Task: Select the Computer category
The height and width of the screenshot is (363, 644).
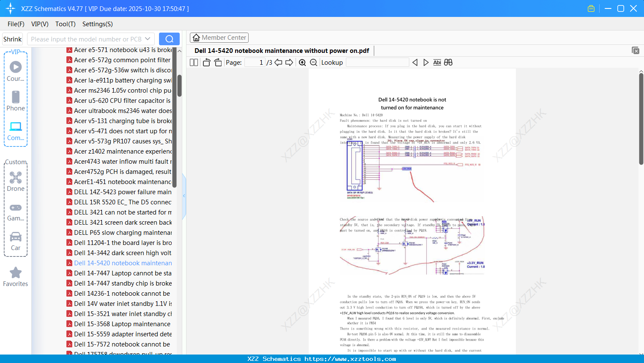Action: [16, 131]
